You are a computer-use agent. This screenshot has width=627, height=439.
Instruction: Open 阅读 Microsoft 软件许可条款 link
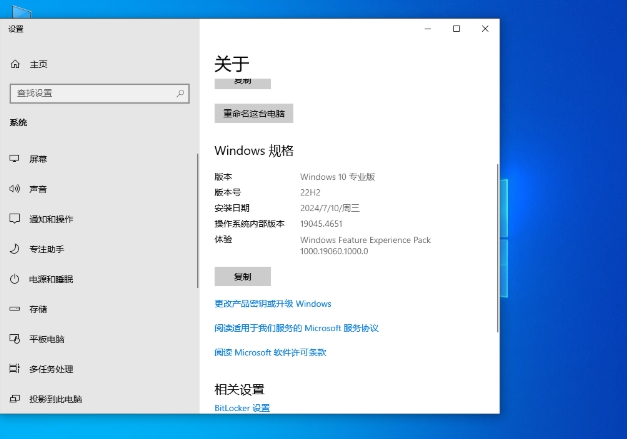coord(270,352)
